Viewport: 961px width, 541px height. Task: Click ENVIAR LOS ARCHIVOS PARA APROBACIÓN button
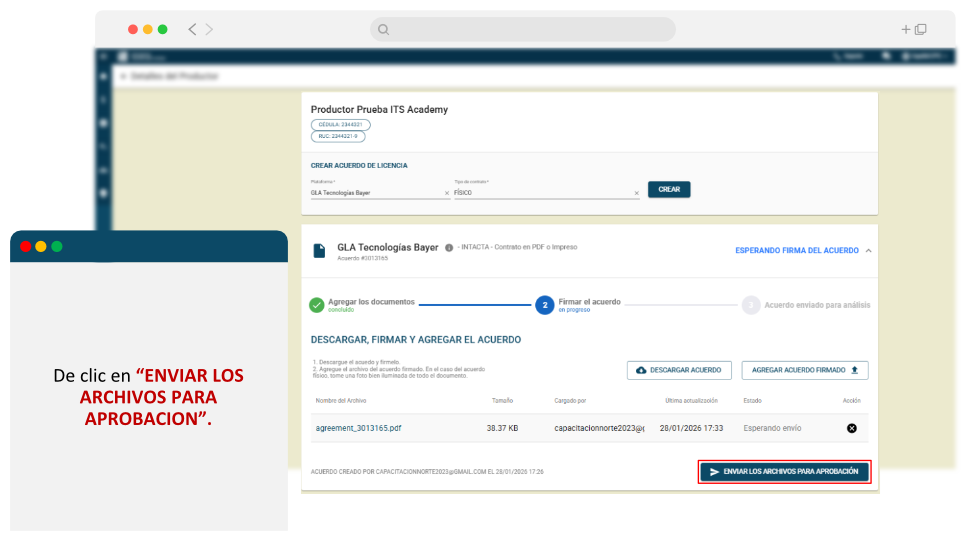pos(784,472)
